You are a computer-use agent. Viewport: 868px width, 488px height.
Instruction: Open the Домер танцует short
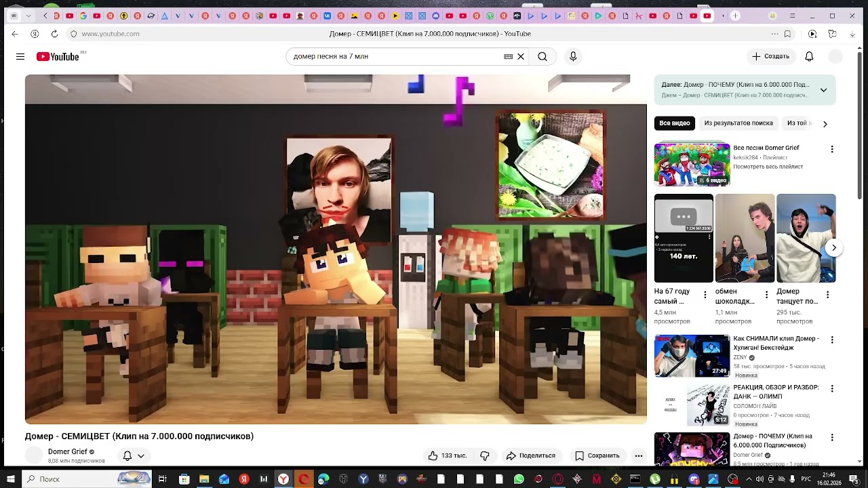[806, 238]
